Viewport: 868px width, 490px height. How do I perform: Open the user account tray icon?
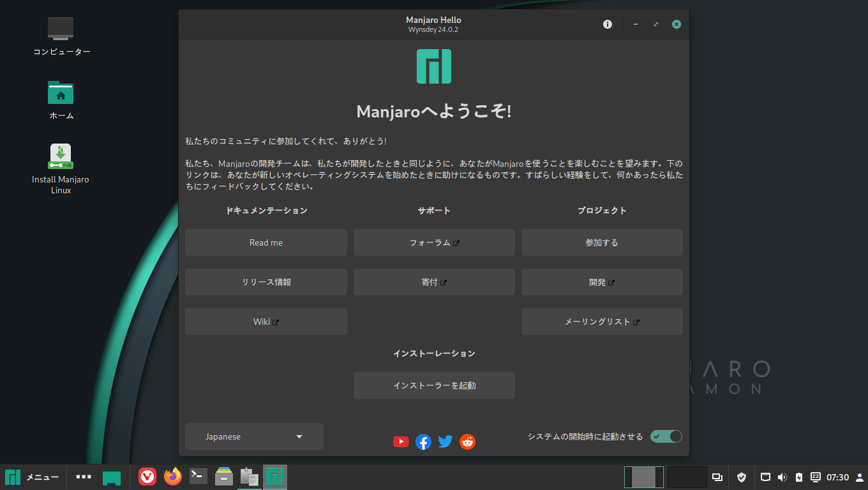pyautogui.click(x=859, y=477)
